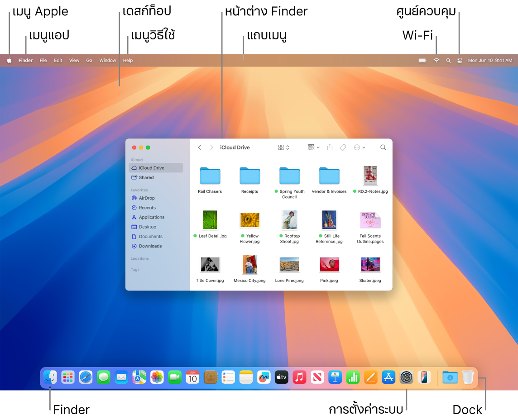
Task: Select Downloads in the Finder sidebar
Action: click(156, 246)
